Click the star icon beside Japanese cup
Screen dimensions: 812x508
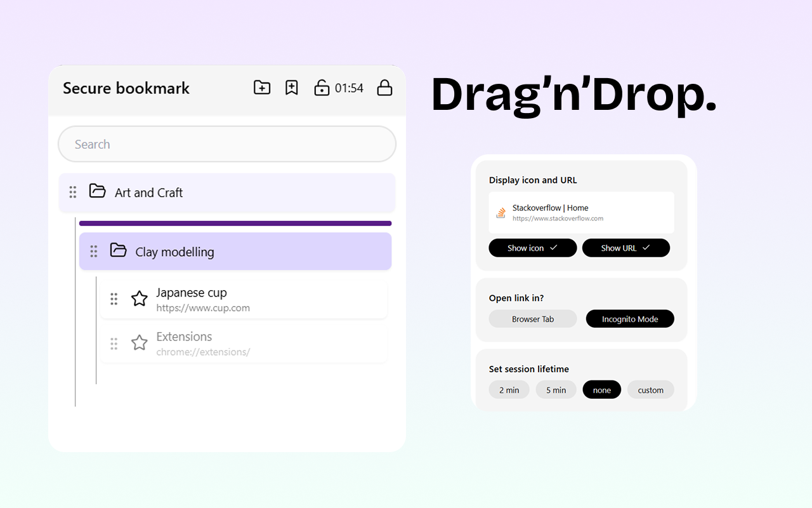139,298
